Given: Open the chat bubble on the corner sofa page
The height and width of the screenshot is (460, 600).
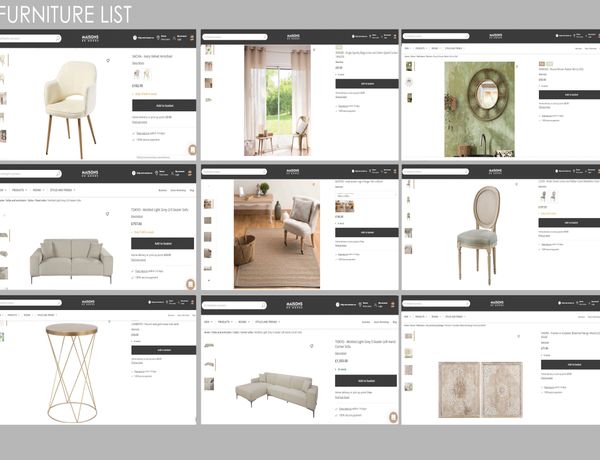Looking at the screenshot, I should coord(393,416).
